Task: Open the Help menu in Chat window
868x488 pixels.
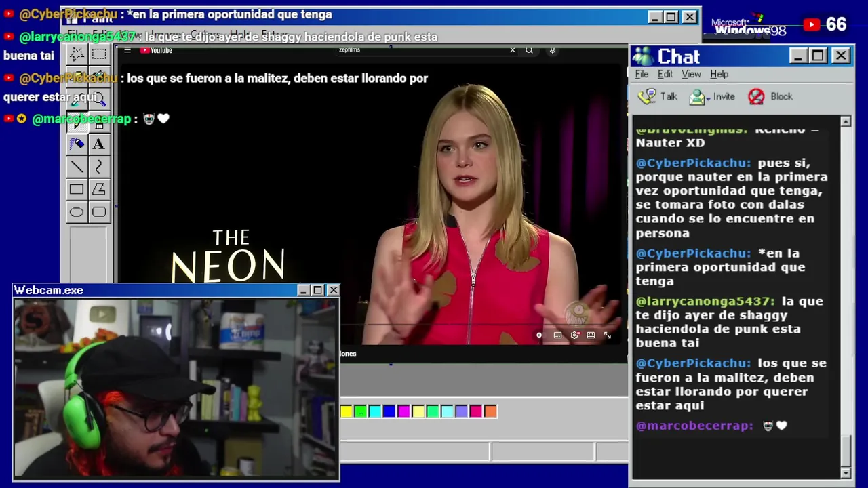Action: point(719,74)
